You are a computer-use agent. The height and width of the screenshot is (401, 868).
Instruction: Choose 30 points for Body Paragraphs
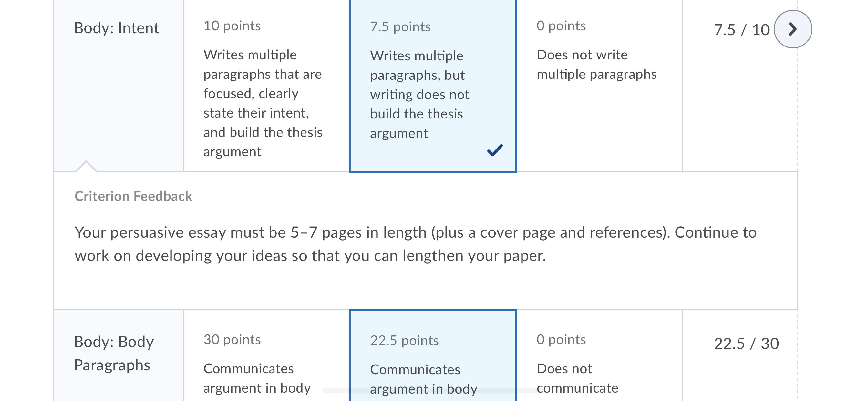tap(266, 355)
